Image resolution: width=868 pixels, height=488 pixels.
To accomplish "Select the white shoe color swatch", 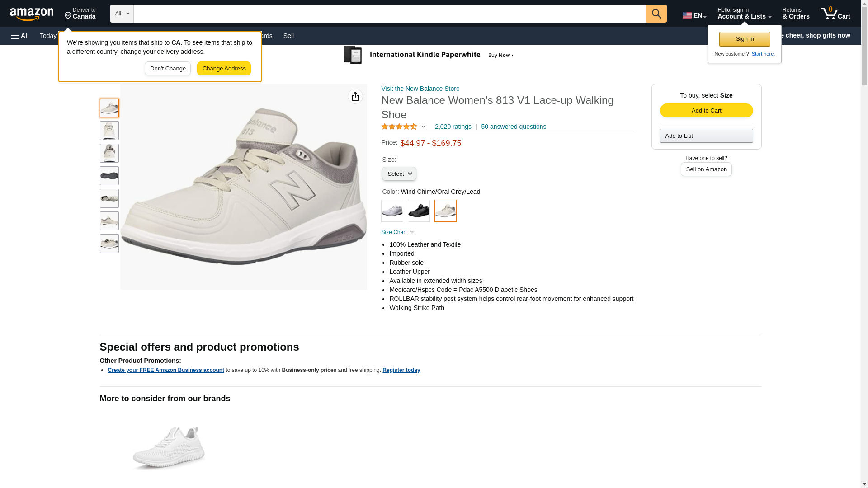I will (x=392, y=211).
